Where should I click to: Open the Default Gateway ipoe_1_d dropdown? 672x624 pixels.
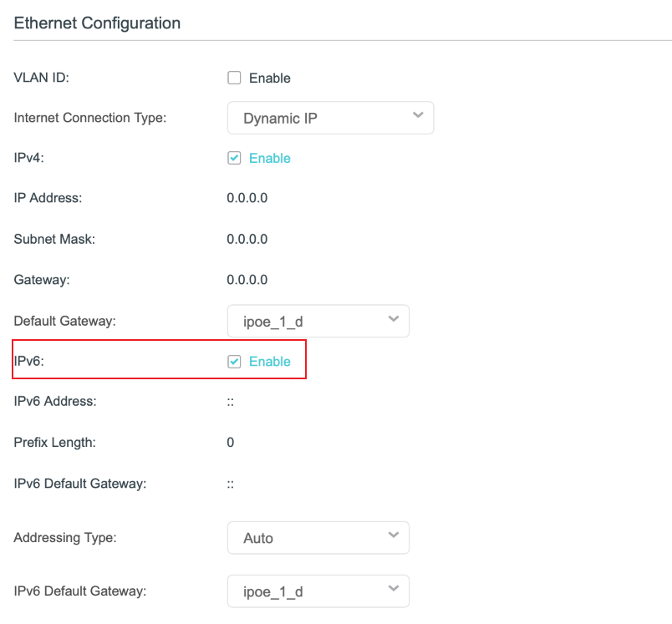[318, 321]
